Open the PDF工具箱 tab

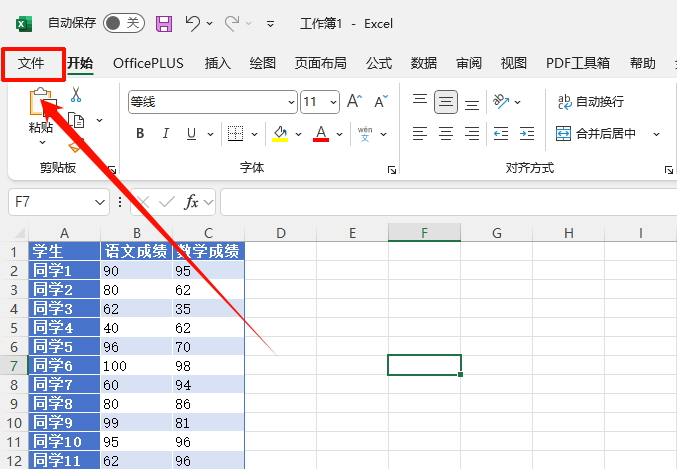[x=578, y=63]
